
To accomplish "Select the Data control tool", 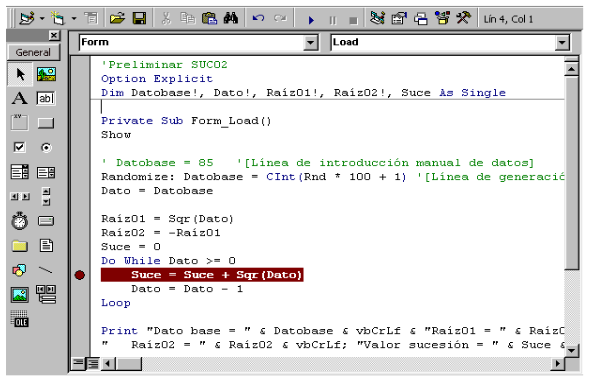I will [46, 294].
